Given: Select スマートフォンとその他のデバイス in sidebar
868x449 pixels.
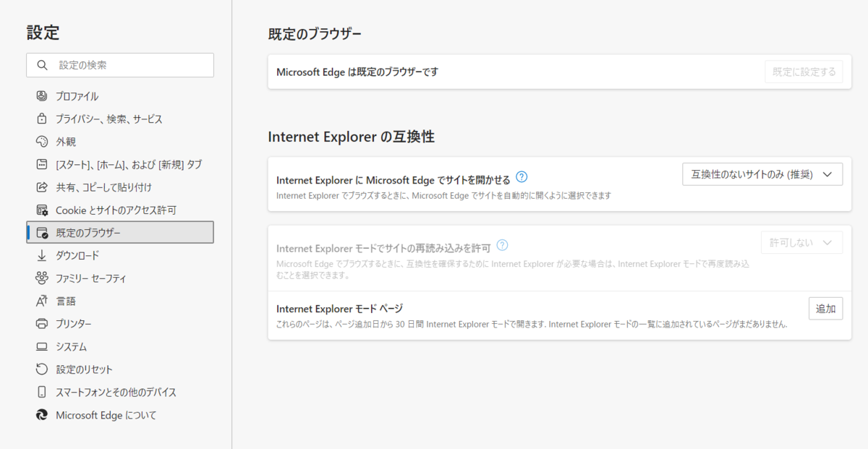Looking at the screenshot, I should [120, 392].
